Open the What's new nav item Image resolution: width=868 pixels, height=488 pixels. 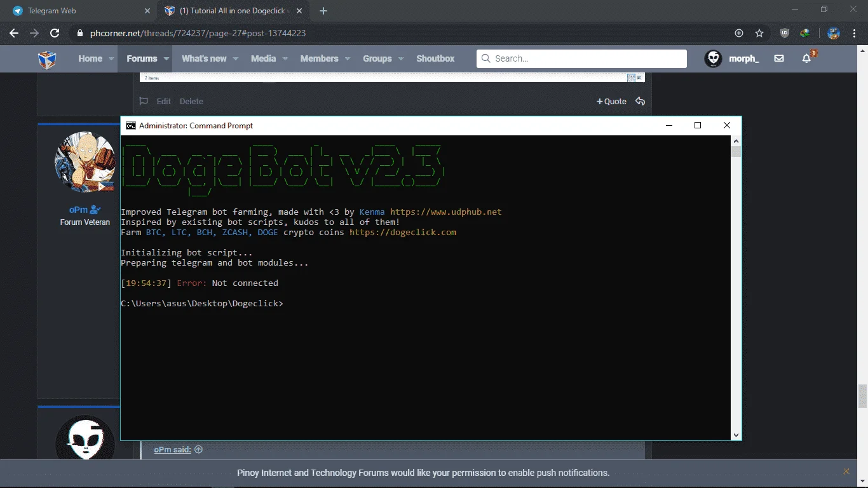(x=204, y=58)
